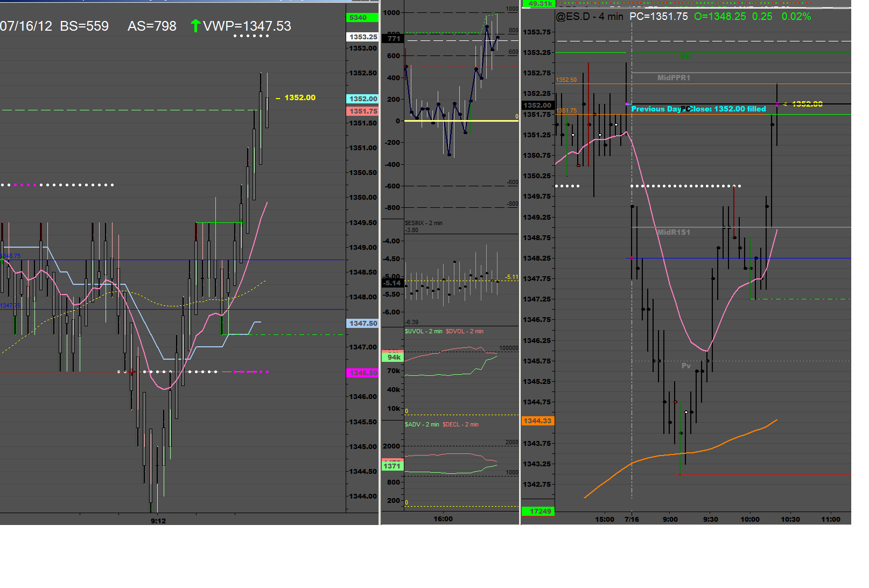Select the magenta 1346.50 price marker
The width and height of the screenshot is (869, 588).
[362, 373]
